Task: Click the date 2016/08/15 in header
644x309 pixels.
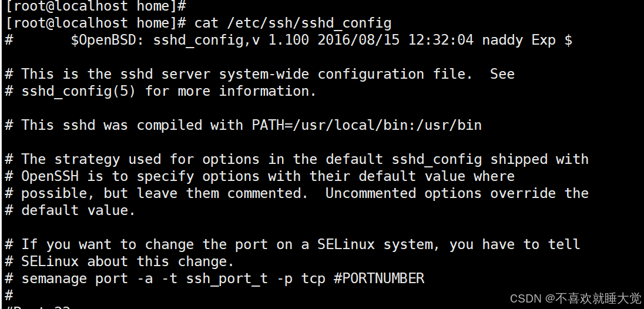Action: click(x=358, y=40)
